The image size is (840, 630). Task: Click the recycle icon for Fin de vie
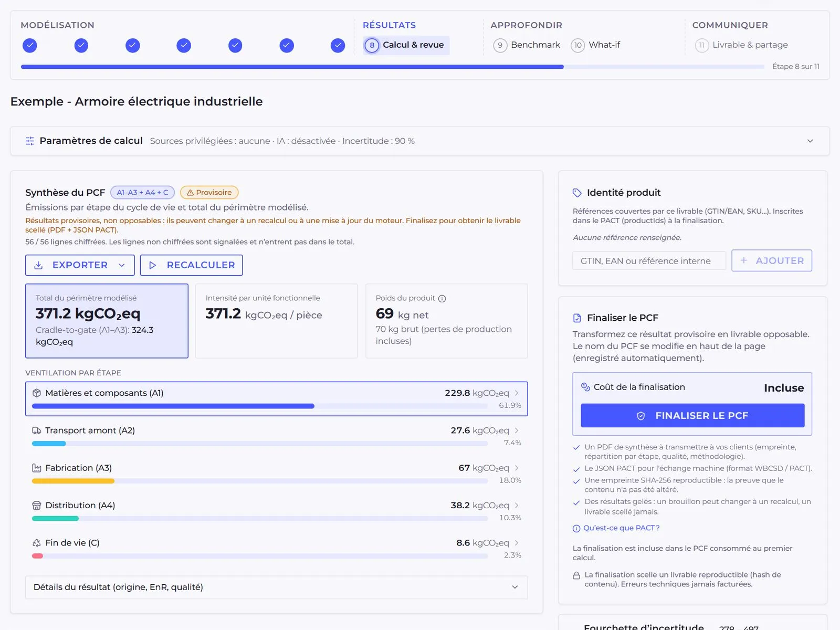click(37, 543)
